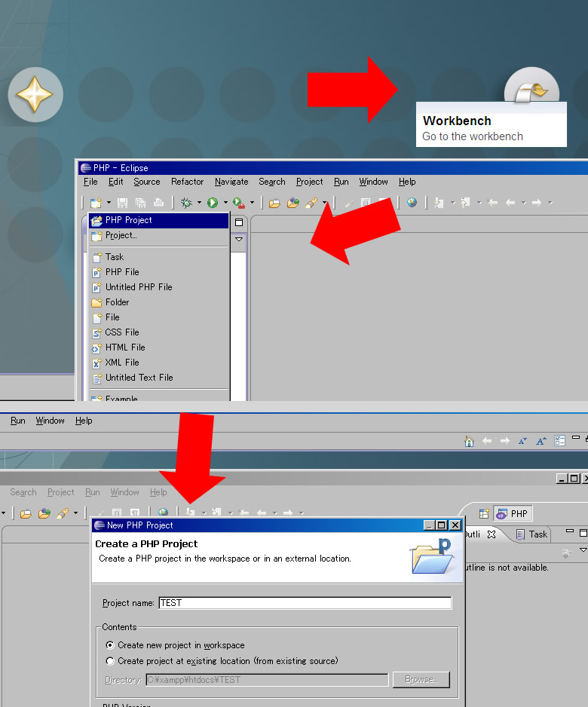Click the External Tools run icon with red toolbox
The height and width of the screenshot is (707, 588).
coord(239,203)
